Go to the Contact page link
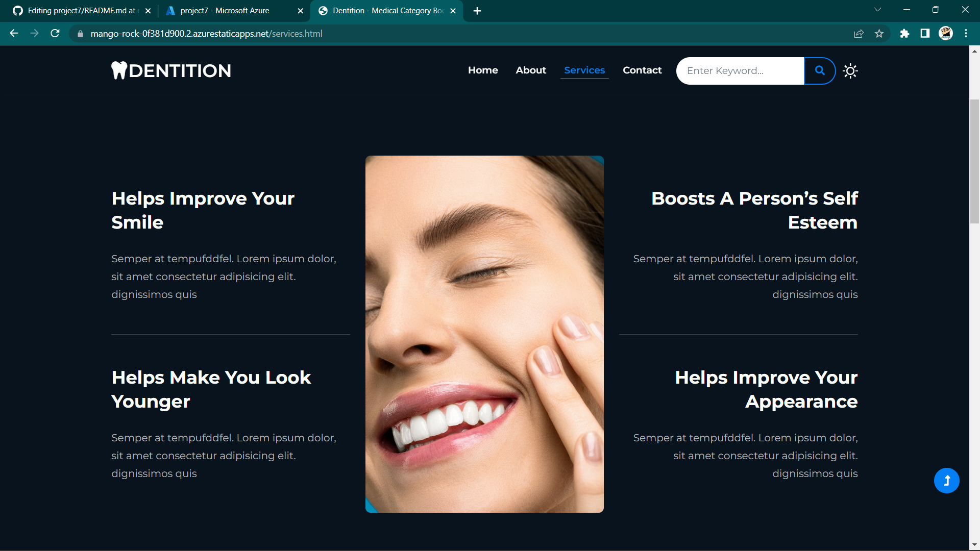The height and width of the screenshot is (551, 980). (x=642, y=70)
